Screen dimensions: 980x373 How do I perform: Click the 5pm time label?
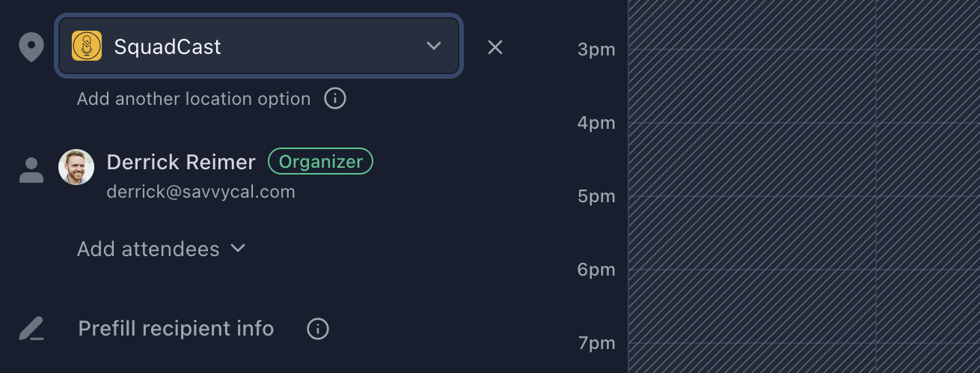[596, 197]
